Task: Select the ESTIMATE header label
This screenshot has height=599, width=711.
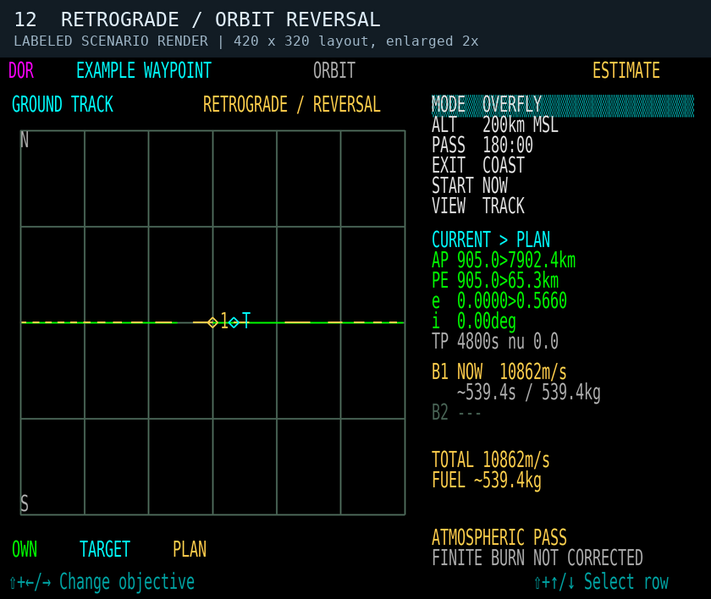Action: click(626, 71)
